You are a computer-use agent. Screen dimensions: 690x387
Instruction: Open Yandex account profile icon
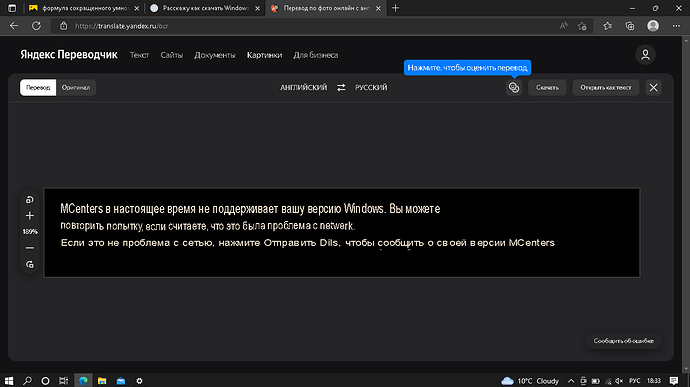tap(645, 55)
